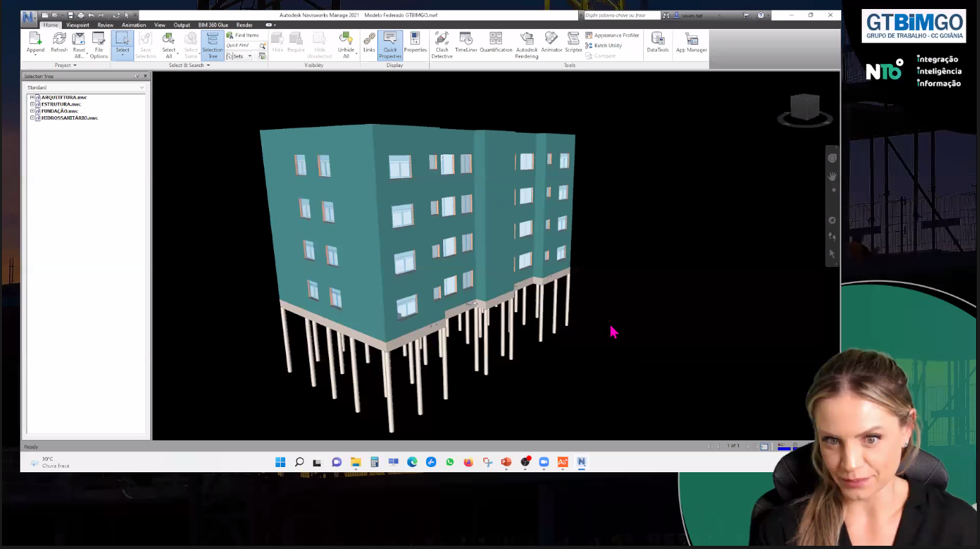This screenshot has width=980, height=549.
Task: Open the Scripter tool
Action: (x=574, y=43)
